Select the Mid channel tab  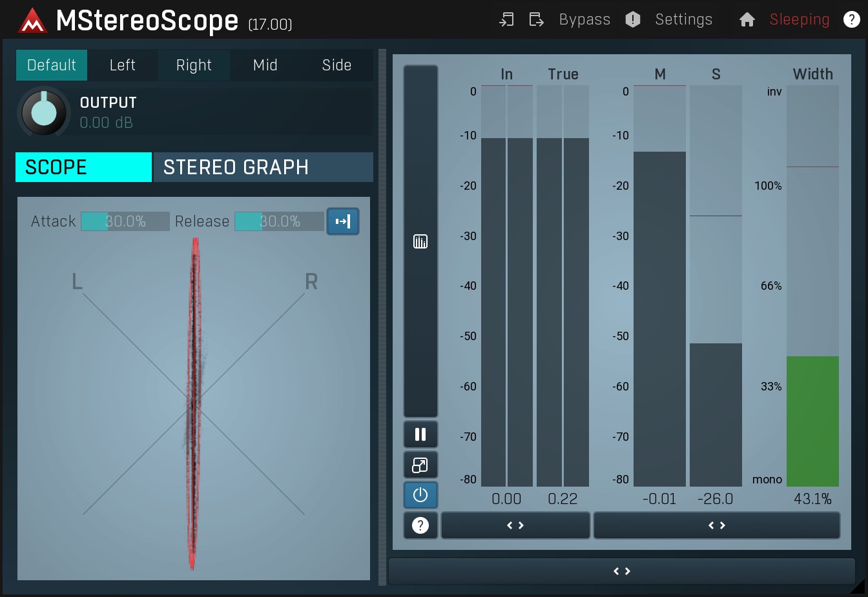coord(265,65)
